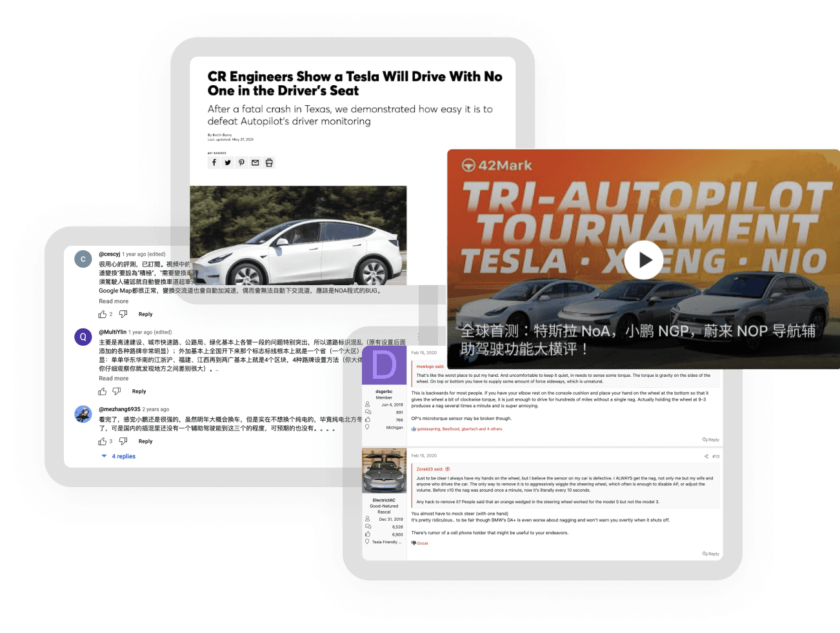Reply to ElectricIAC's forum post

coord(711,554)
